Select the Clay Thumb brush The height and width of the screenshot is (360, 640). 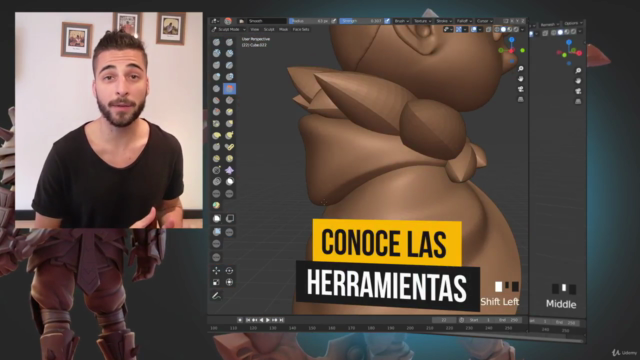(x=216, y=65)
